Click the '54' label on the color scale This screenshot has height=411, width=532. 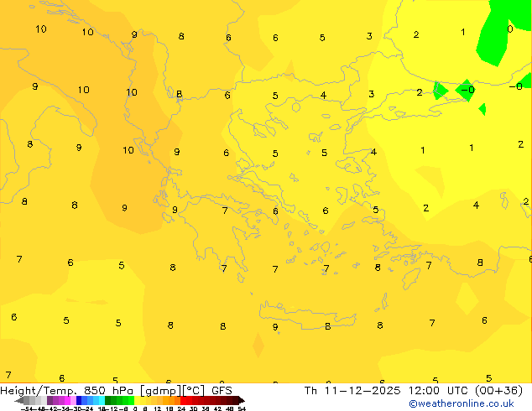click(x=242, y=408)
